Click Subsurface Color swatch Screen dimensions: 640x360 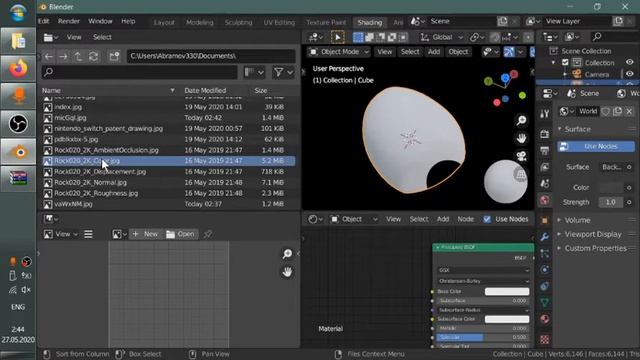pyautogui.click(x=507, y=319)
